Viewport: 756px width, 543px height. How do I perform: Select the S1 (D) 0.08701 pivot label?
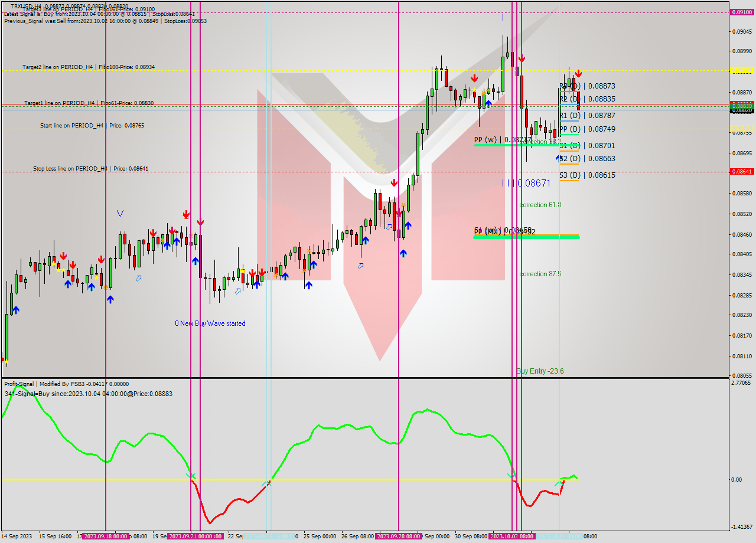point(588,145)
